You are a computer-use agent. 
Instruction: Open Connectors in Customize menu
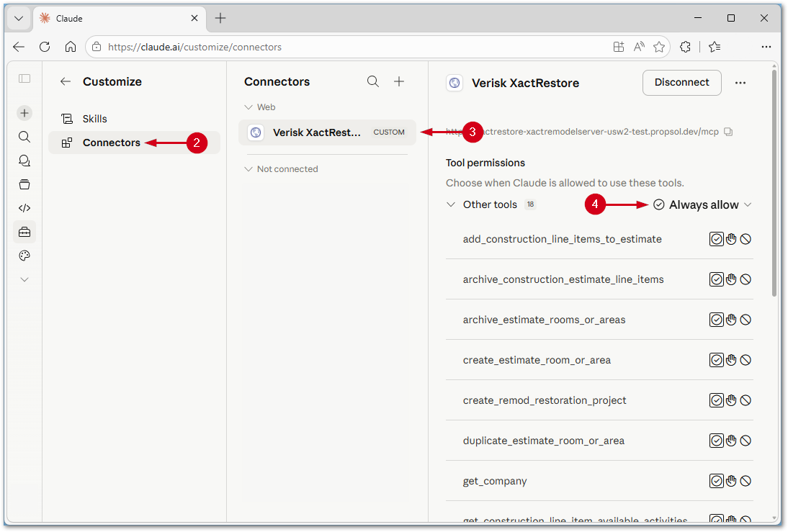click(x=134, y=143)
